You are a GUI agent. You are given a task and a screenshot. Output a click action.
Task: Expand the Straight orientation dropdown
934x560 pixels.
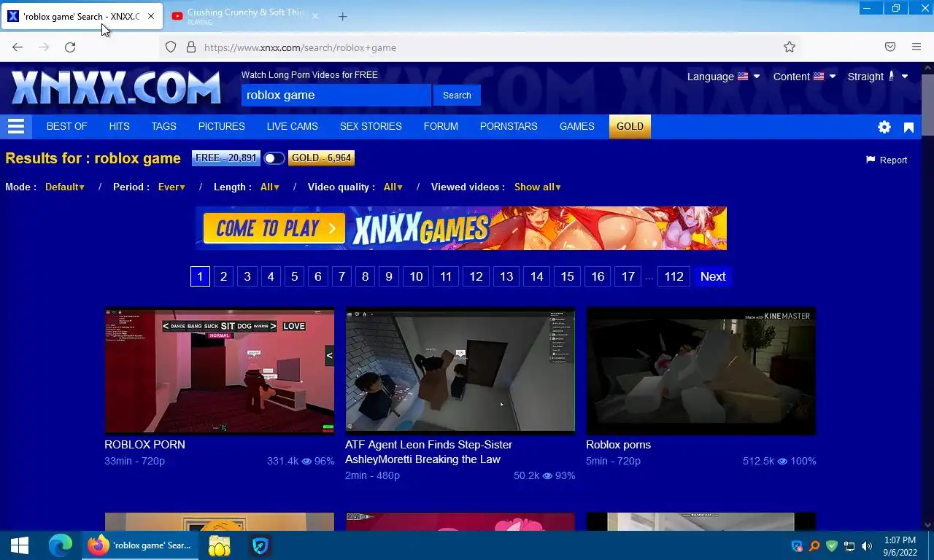(878, 77)
